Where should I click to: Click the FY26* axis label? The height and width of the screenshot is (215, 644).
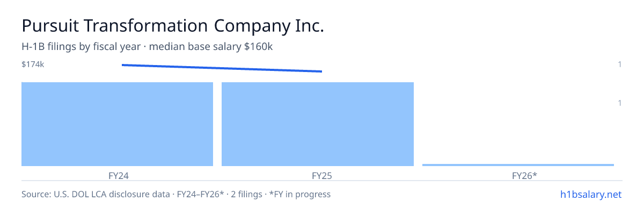point(525,175)
